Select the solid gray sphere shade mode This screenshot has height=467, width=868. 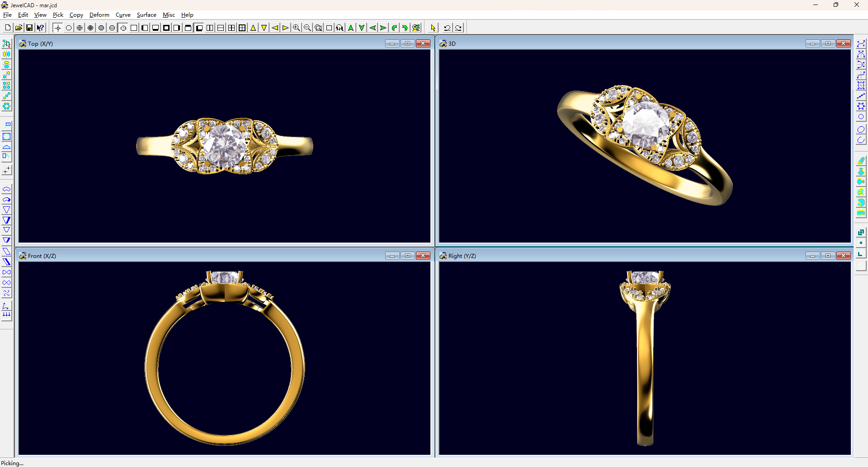[x=101, y=28]
